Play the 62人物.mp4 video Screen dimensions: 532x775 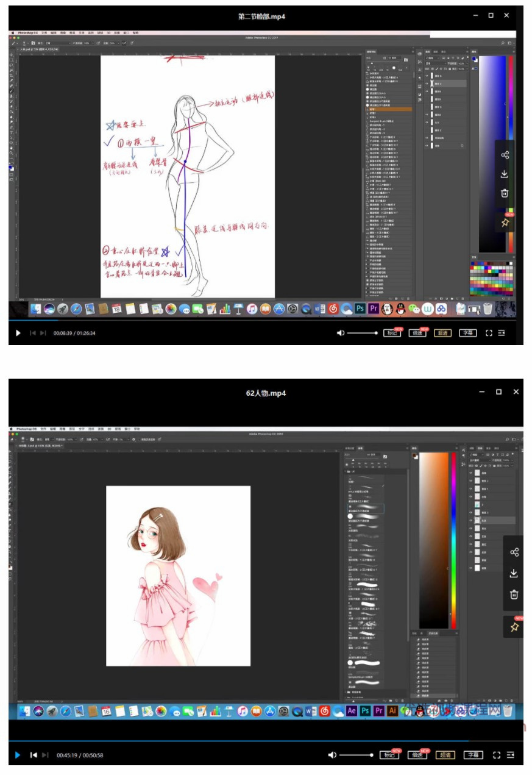point(18,755)
